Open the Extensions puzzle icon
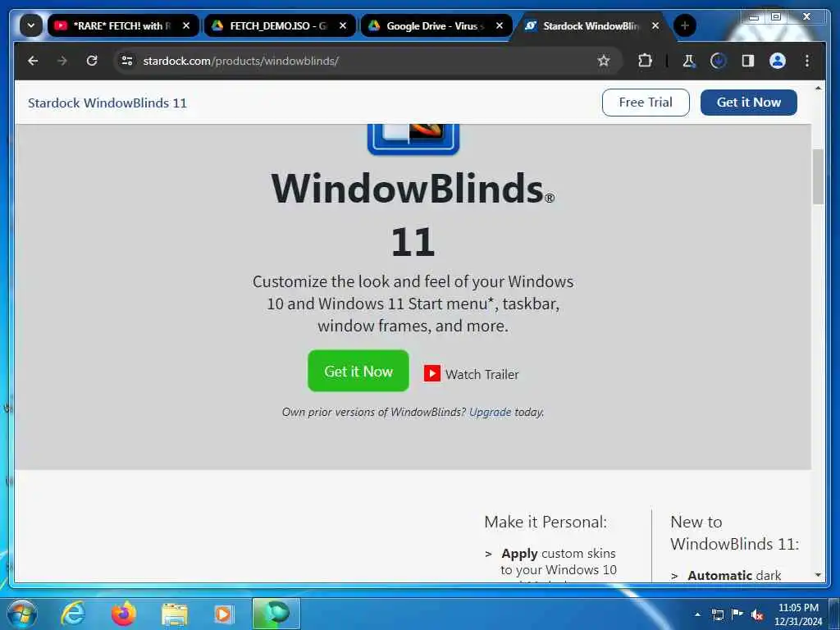 645,61
